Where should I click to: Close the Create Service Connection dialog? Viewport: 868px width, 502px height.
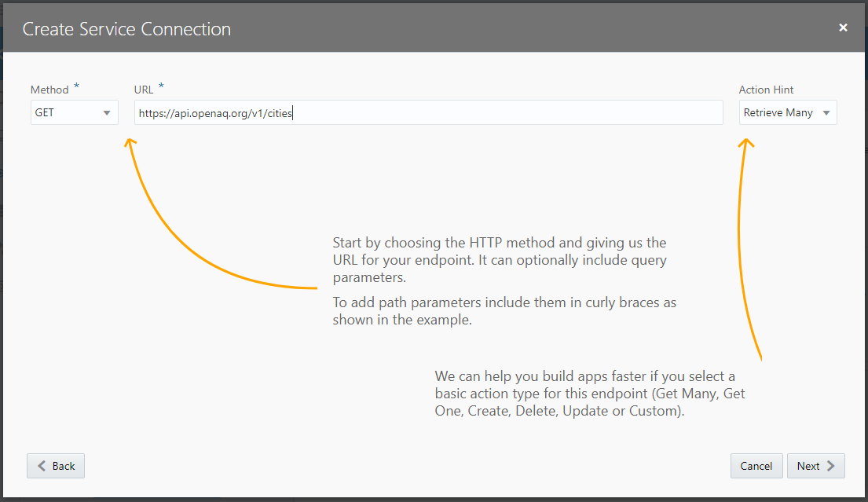[x=843, y=27]
